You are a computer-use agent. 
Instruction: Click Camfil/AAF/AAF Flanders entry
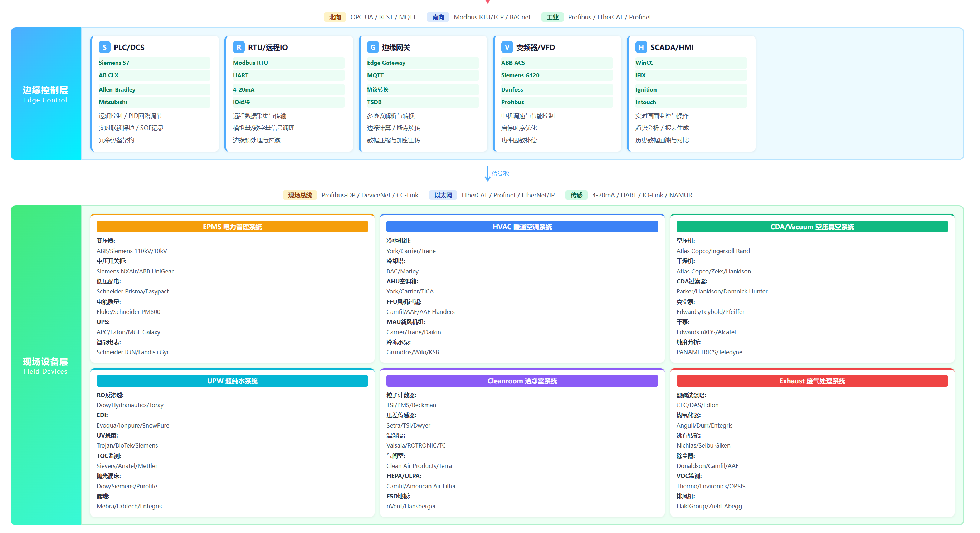(420, 312)
